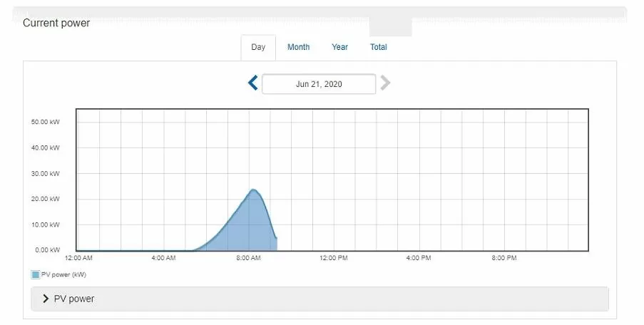The width and height of the screenshot is (644, 325).
Task: Click the Current power heading
Action: (56, 23)
